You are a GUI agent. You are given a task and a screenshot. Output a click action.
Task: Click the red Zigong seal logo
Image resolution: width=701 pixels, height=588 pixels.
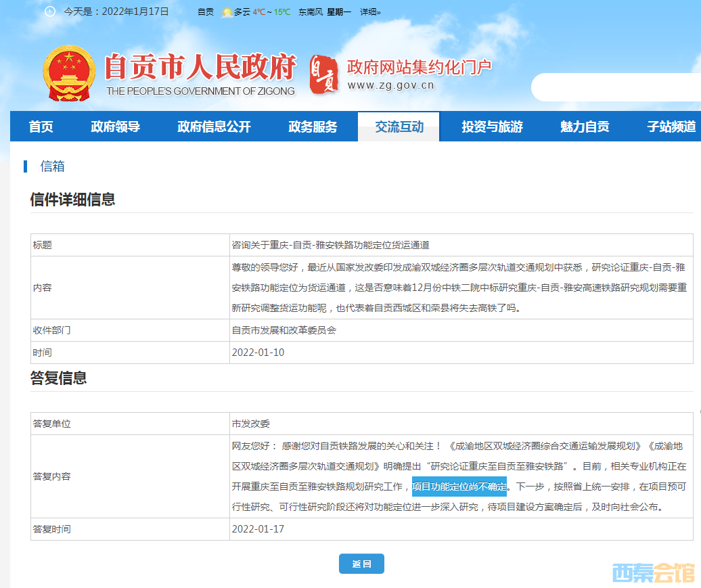click(x=323, y=74)
